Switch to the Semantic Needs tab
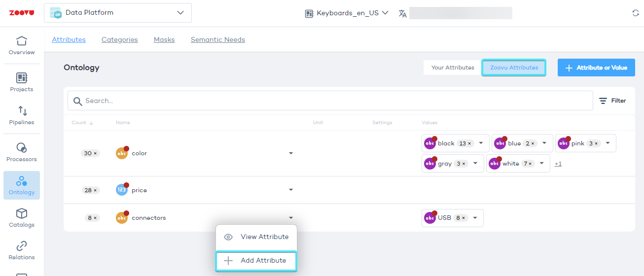The height and width of the screenshot is (276, 644). (x=217, y=39)
